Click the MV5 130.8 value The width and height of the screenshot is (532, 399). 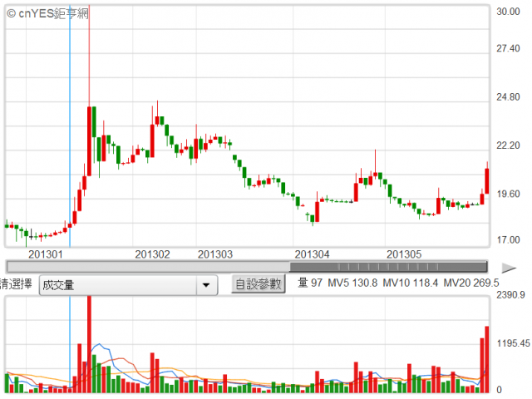click(352, 283)
